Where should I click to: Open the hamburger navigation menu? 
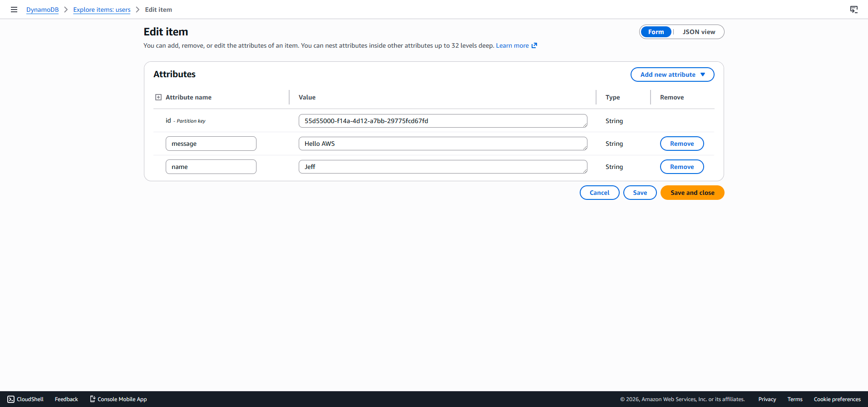[14, 10]
